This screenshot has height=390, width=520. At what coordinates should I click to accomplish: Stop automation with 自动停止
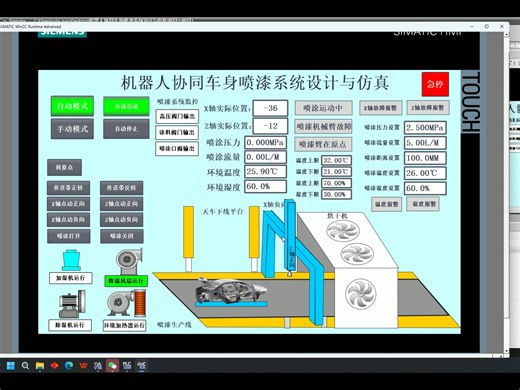(126, 129)
